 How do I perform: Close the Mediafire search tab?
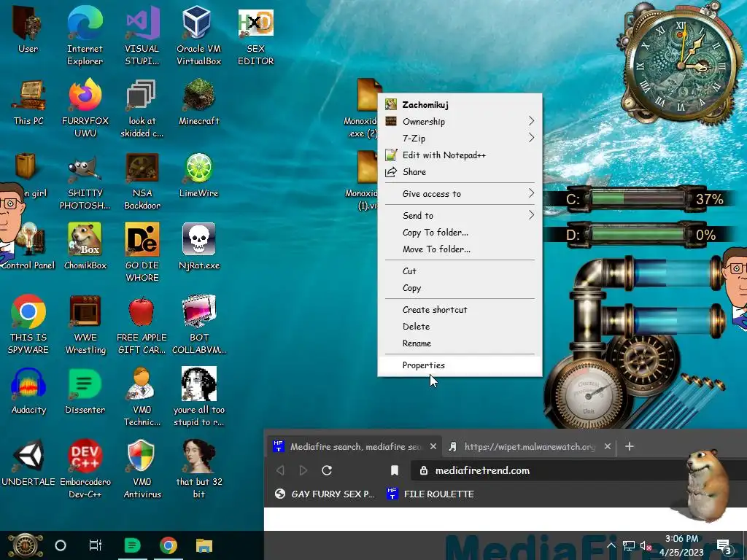(433, 447)
